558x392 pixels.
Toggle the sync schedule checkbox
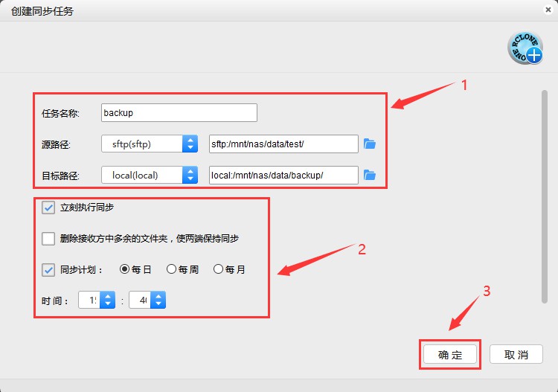tap(48, 269)
